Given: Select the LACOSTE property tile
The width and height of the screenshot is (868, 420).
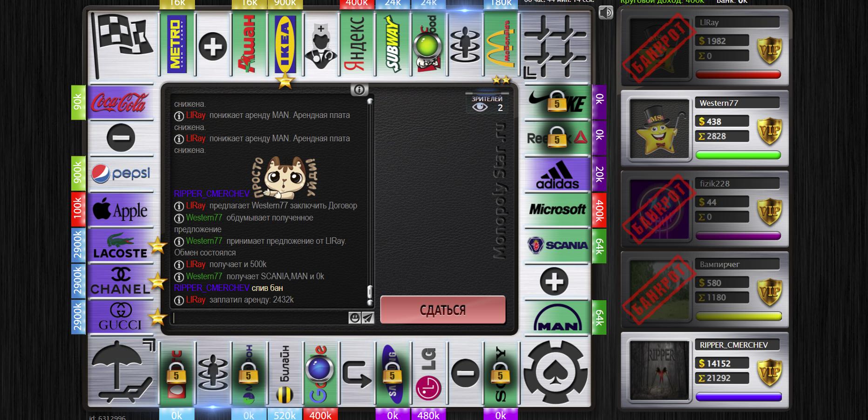Looking at the screenshot, I should pos(121,246).
